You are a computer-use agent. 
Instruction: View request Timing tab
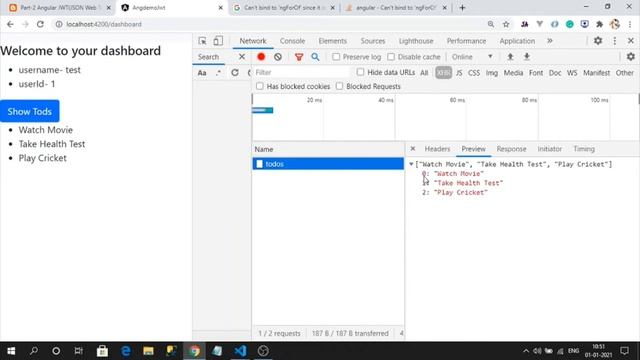pyautogui.click(x=584, y=149)
